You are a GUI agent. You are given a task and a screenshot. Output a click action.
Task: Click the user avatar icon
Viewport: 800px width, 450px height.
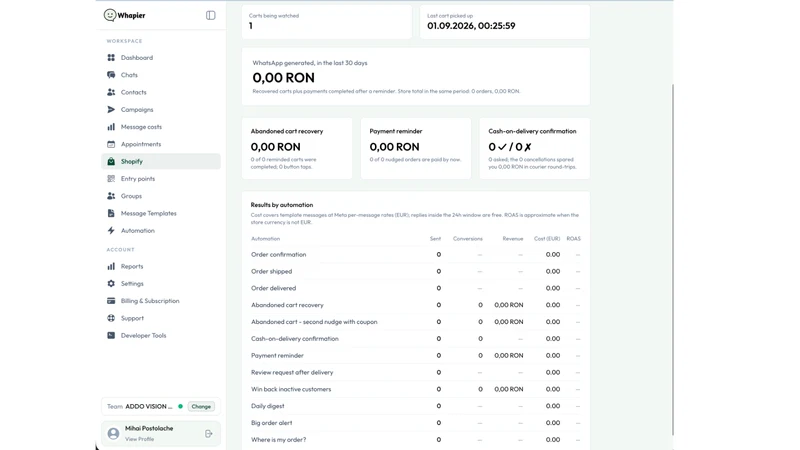113,434
